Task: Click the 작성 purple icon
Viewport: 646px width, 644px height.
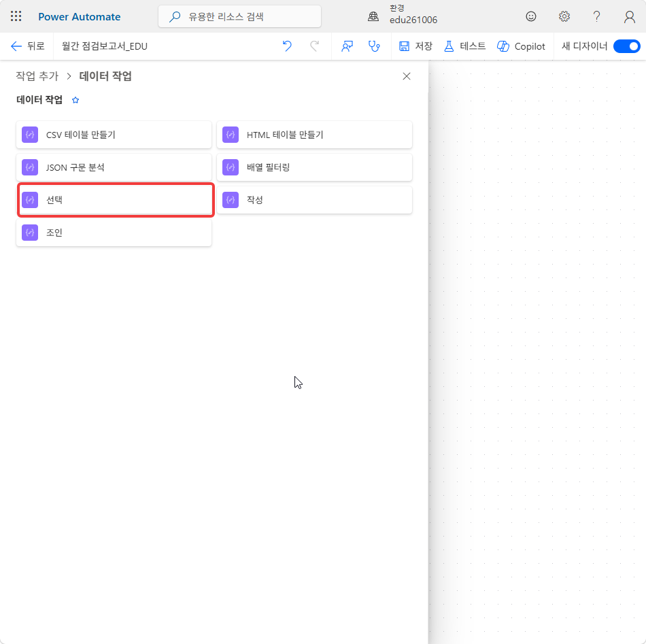Action: [231, 200]
